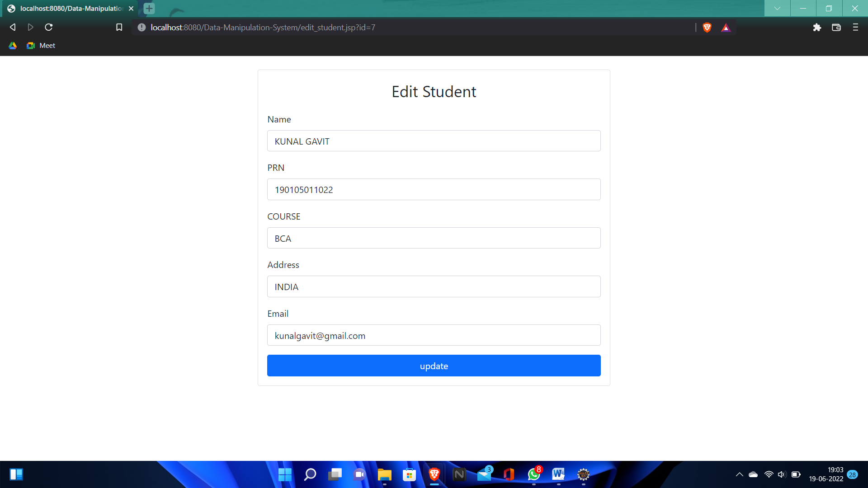Click the COURSE field containing BCA
This screenshot has height=488, width=868.
(434, 238)
